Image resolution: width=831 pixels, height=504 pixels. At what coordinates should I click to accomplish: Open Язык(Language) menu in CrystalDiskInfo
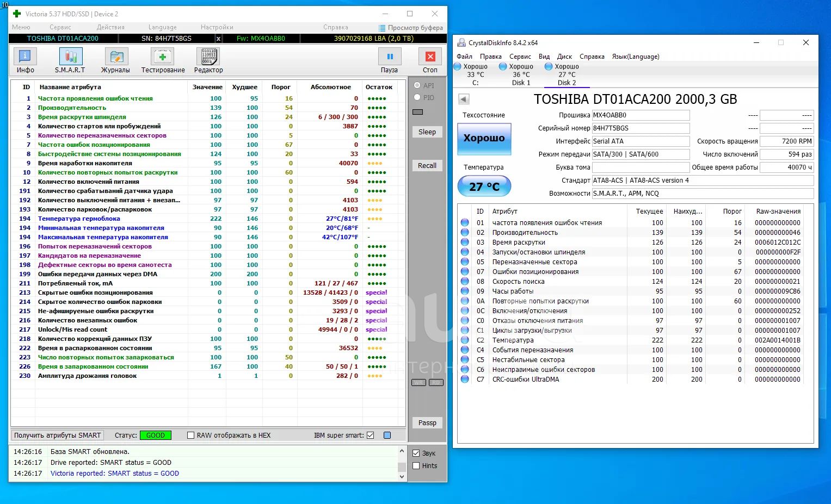[x=636, y=57]
